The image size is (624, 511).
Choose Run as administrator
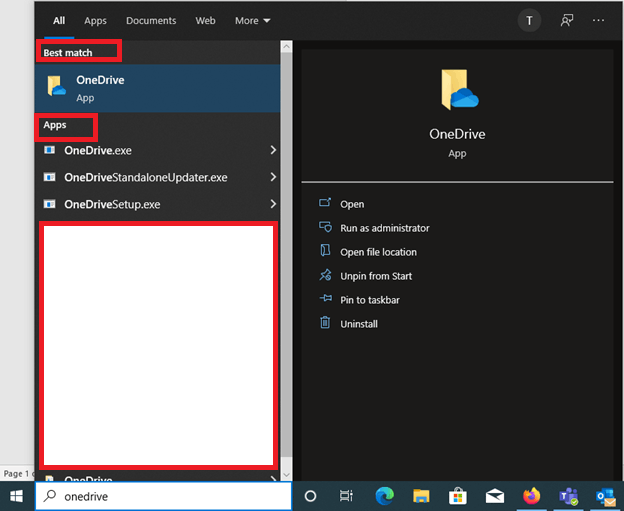coord(384,228)
